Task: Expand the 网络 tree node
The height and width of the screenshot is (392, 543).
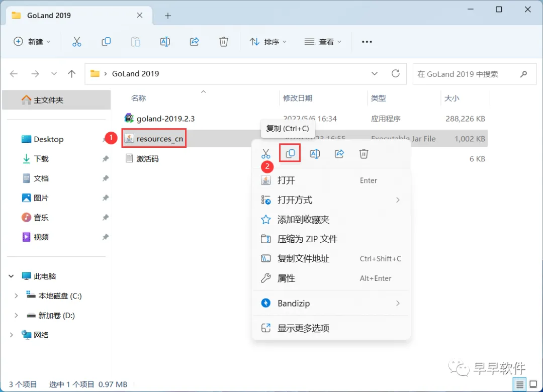Action: (x=12, y=335)
